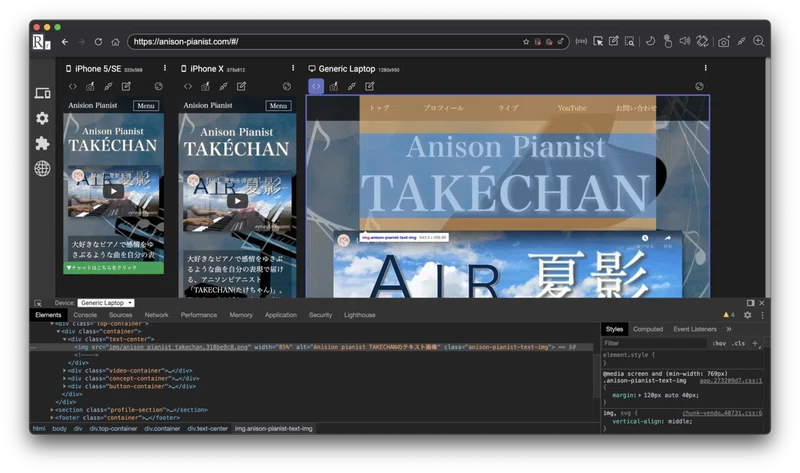The height and width of the screenshot is (473, 800).
Task: Open devtools for iPhone X
Action: click(188, 86)
